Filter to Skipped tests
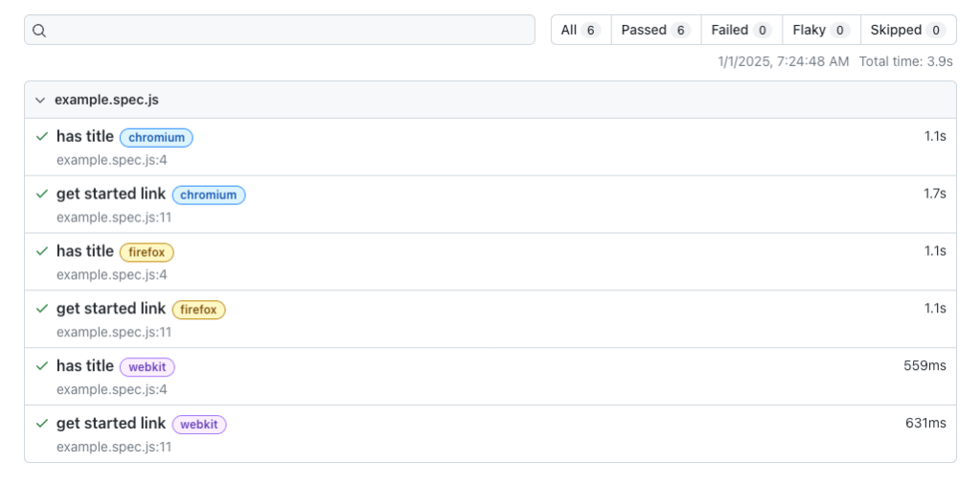Screen dimensions: 980x485 coord(907,30)
